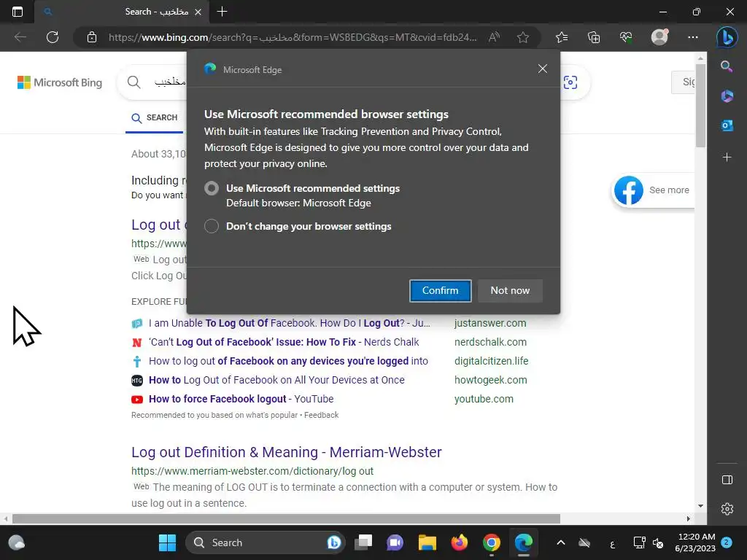Open the weather widget on taskbar

pyautogui.click(x=17, y=542)
